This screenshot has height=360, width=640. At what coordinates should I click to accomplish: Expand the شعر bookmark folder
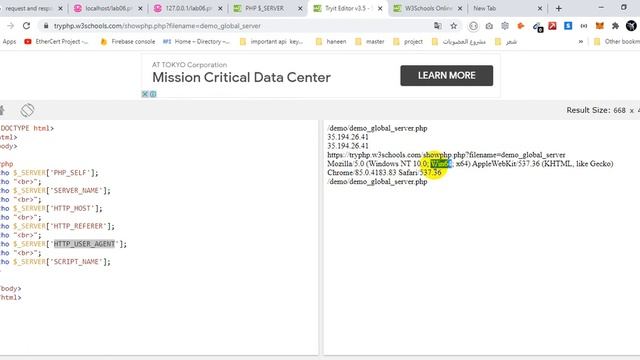[506, 42]
